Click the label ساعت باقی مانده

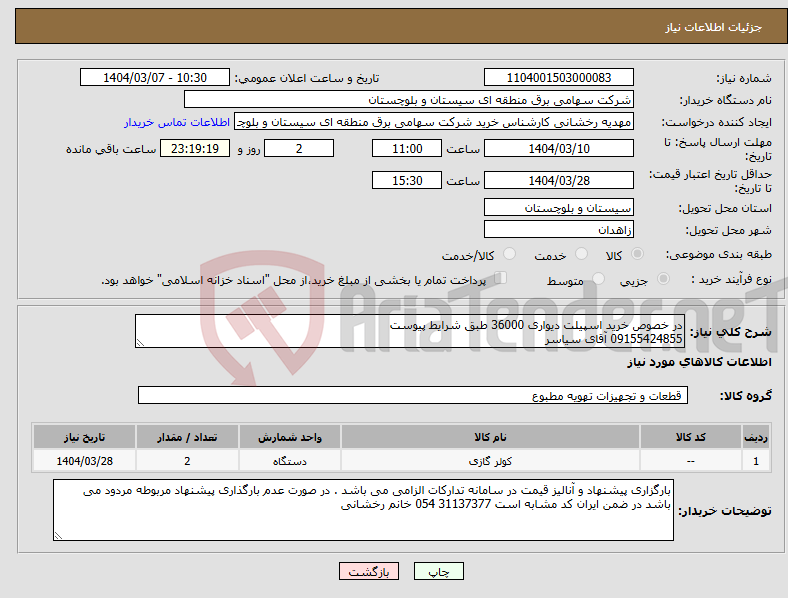click(111, 149)
